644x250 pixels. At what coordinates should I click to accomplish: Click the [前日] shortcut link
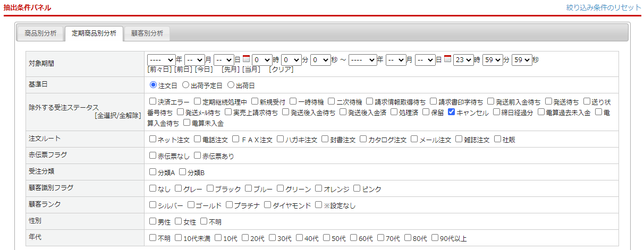tap(183, 70)
